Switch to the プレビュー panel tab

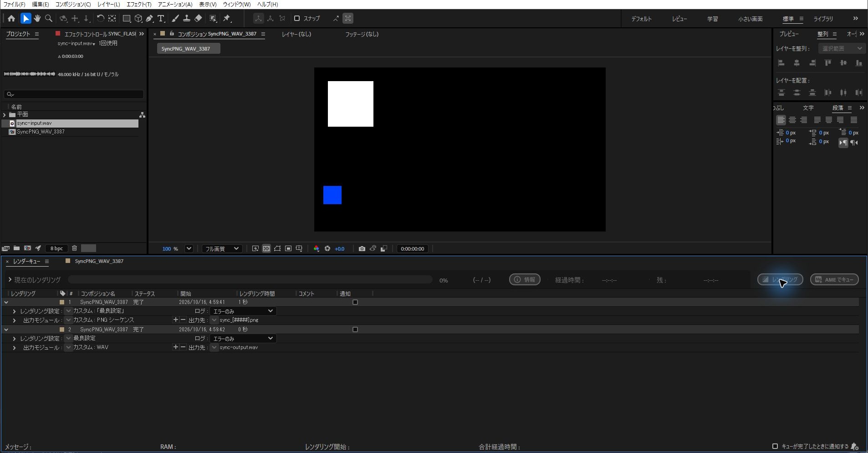pos(789,34)
